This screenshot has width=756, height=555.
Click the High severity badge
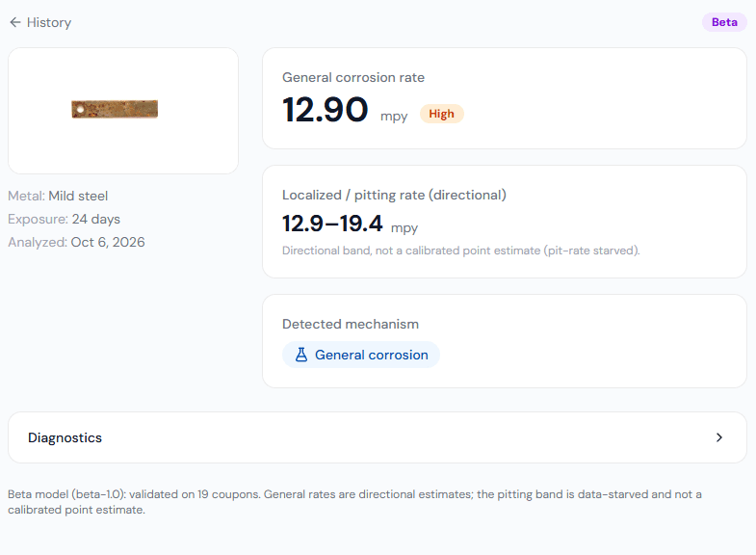pyautogui.click(x=442, y=114)
